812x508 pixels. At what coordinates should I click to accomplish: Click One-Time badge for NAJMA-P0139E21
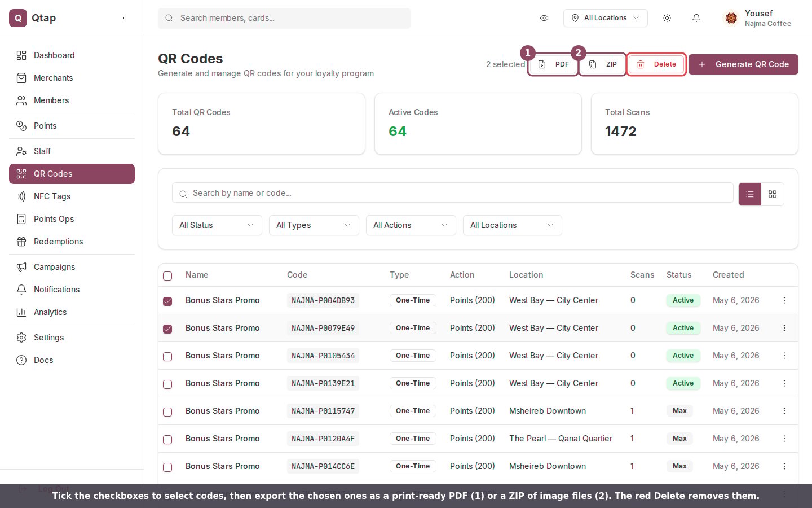coord(413,383)
